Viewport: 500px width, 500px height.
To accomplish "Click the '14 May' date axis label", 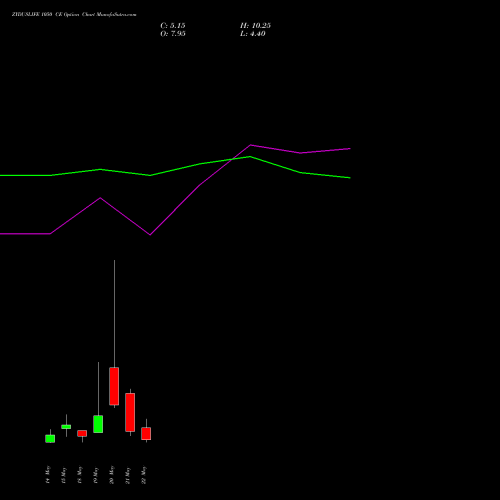I will coord(48,475).
